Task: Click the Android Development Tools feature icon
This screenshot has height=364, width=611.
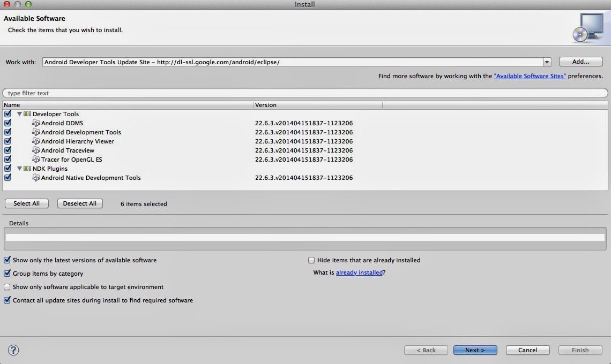Action: [36, 132]
